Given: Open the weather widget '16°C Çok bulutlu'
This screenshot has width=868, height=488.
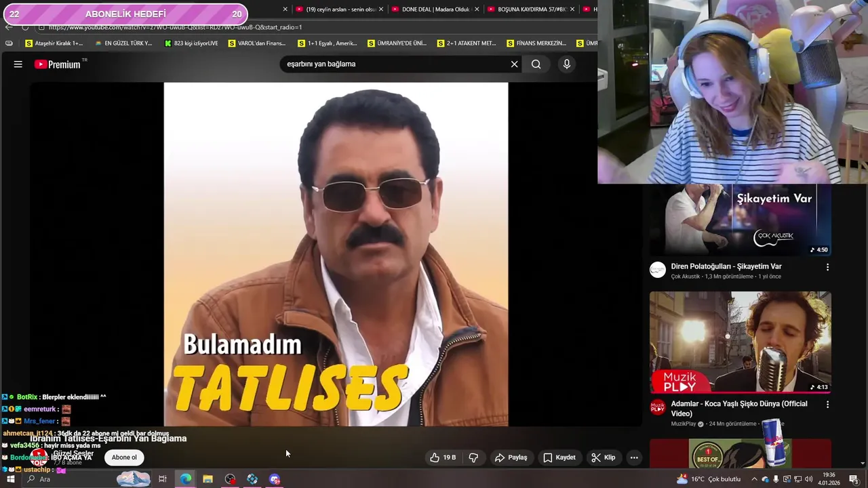Looking at the screenshot, I should coord(709,479).
